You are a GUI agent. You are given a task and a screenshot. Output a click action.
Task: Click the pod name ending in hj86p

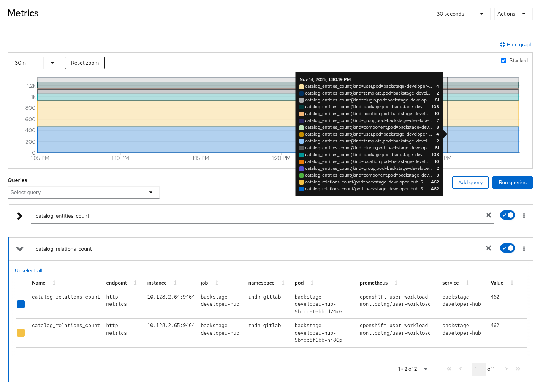(x=318, y=333)
